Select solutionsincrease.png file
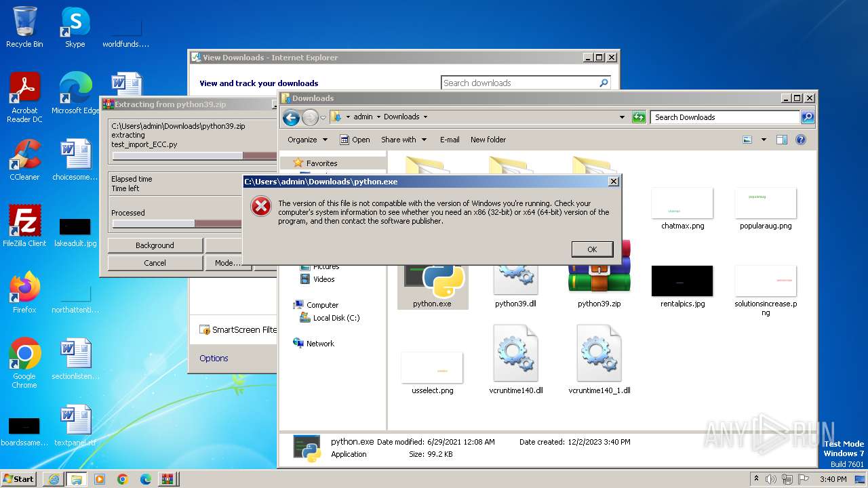This screenshot has width=868, height=488. coord(766,291)
